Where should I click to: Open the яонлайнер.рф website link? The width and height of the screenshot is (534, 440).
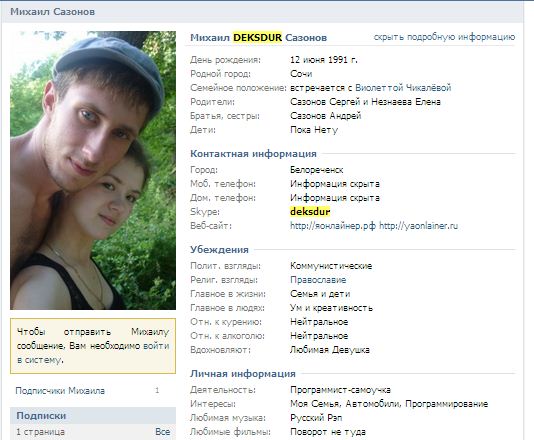pyautogui.click(x=333, y=226)
